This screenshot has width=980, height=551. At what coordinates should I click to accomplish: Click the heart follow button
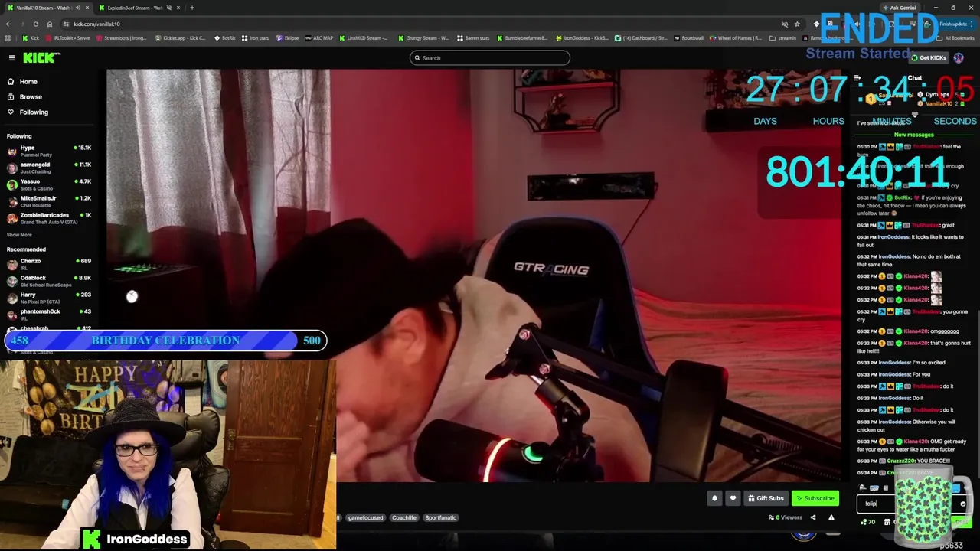coord(733,498)
